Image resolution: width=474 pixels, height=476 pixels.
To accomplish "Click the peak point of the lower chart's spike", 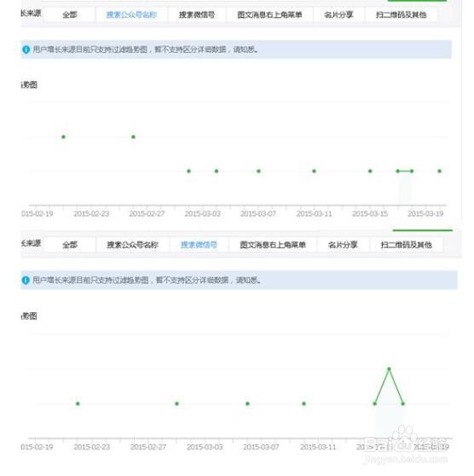I will 389,369.
